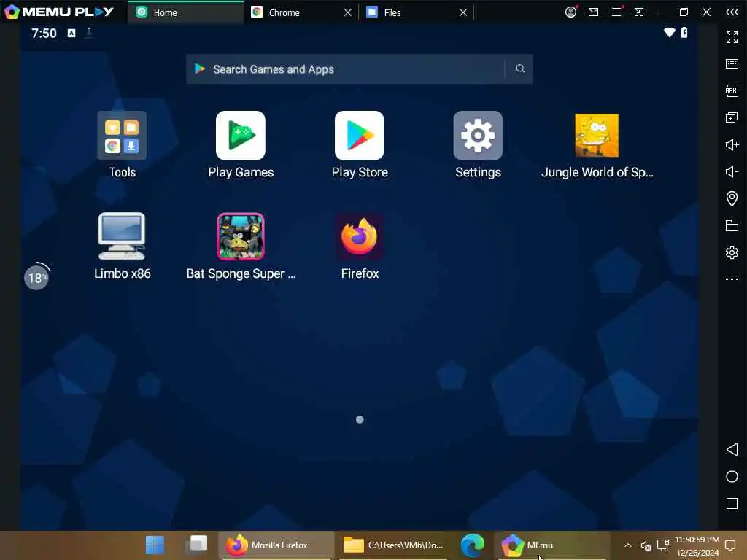Click the MEmu taskbar button
Image resolution: width=747 pixels, height=560 pixels.
[x=551, y=545]
